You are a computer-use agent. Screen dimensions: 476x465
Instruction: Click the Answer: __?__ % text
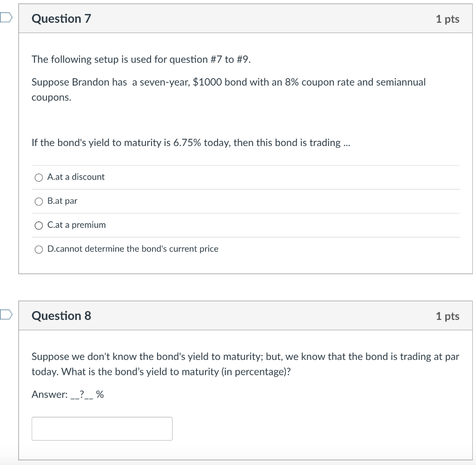(x=67, y=394)
